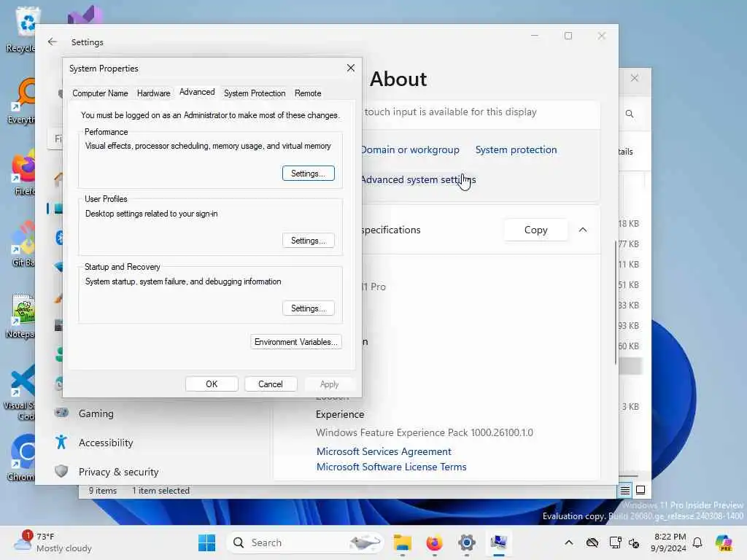Maximize the Settings window
This screenshot has width=747, height=560.
(x=568, y=36)
